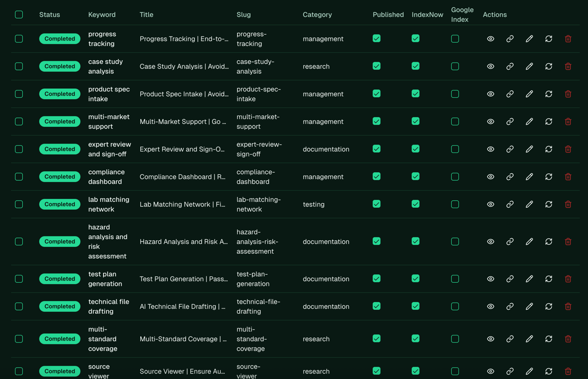This screenshot has height=379, width=588.
Task: Copy link for progress tracking row
Action: point(509,39)
